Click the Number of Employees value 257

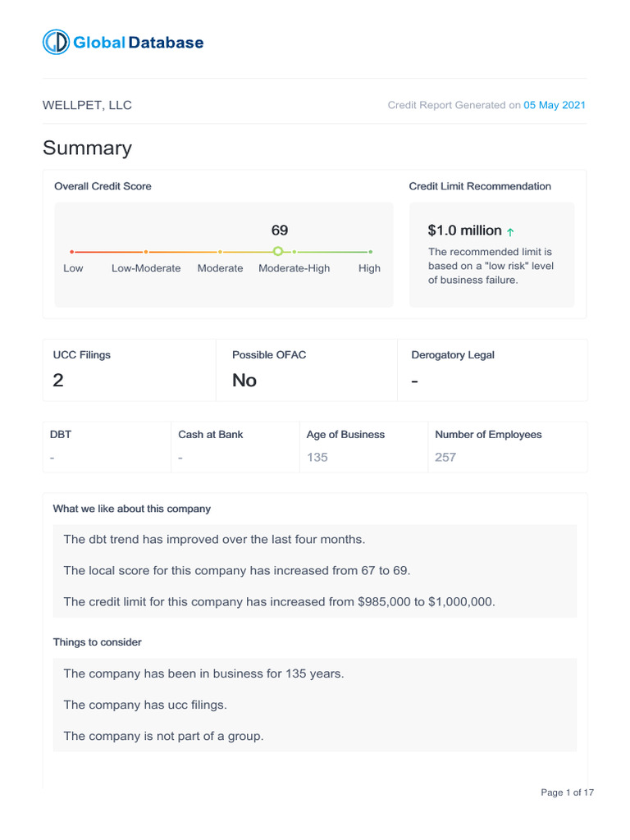coord(445,457)
